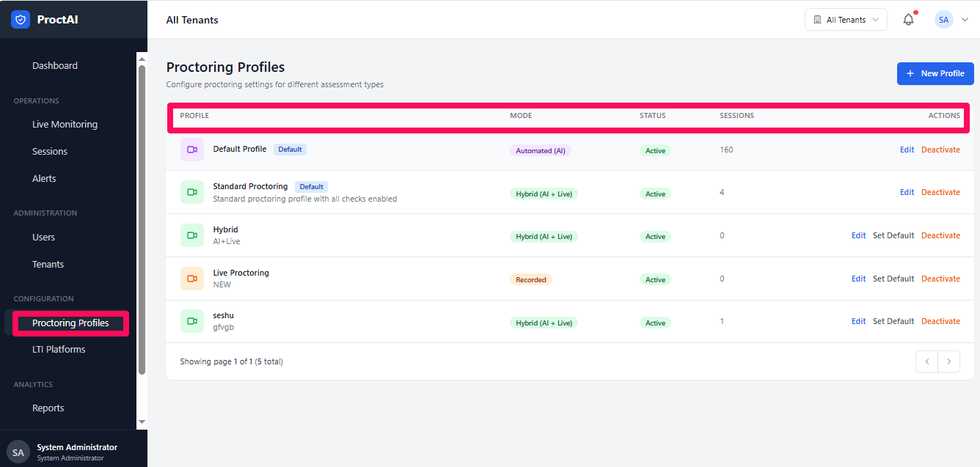Create a New Profile
980x467 pixels.
click(935, 73)
